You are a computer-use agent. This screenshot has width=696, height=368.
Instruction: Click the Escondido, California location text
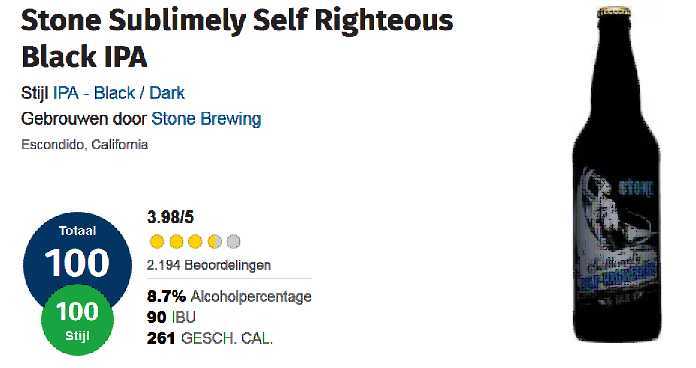[x=84, y=145]
